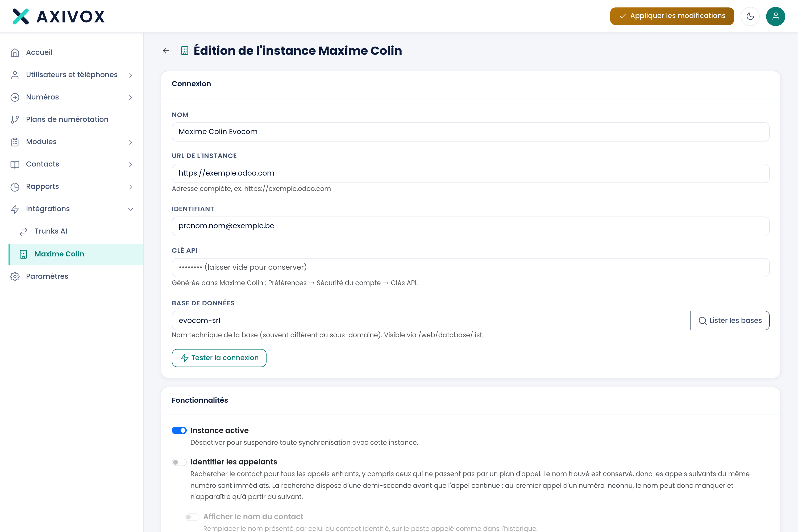Click the Accueil home icon
Screen dimensions: 798x532
click(15, 53)
